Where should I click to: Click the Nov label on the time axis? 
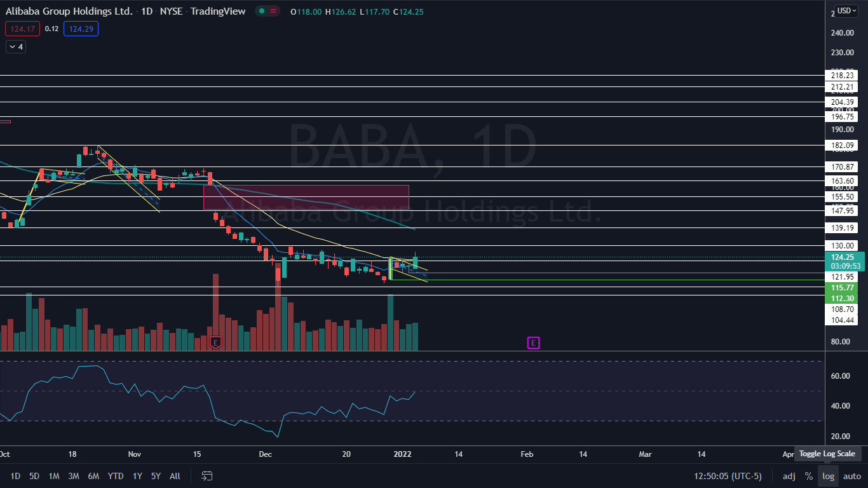point(134,454)
